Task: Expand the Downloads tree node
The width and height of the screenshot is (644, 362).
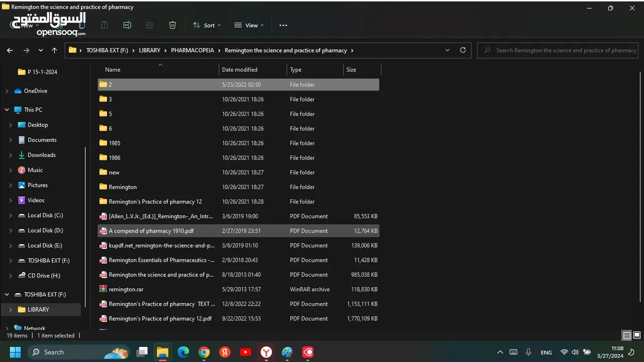Action: pos(11,155)
